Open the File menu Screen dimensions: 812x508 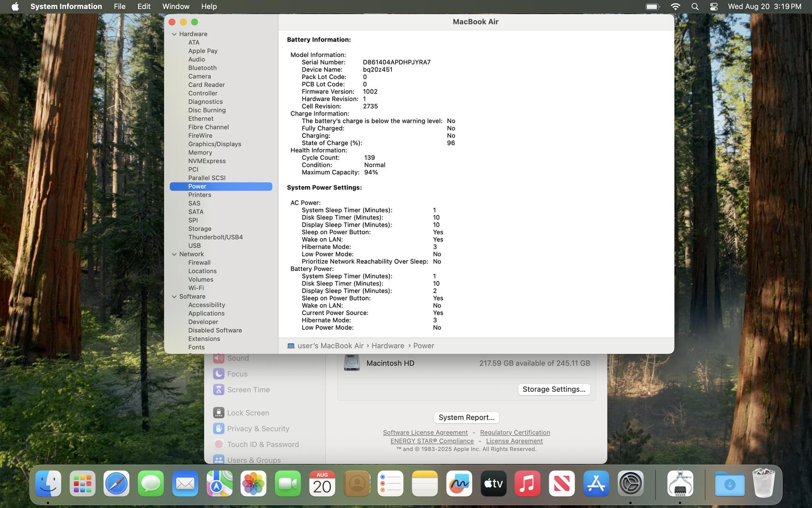click(x=119, y=7)
